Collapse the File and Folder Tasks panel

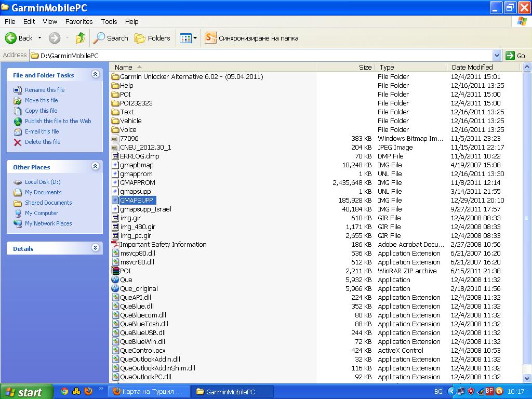95,75
